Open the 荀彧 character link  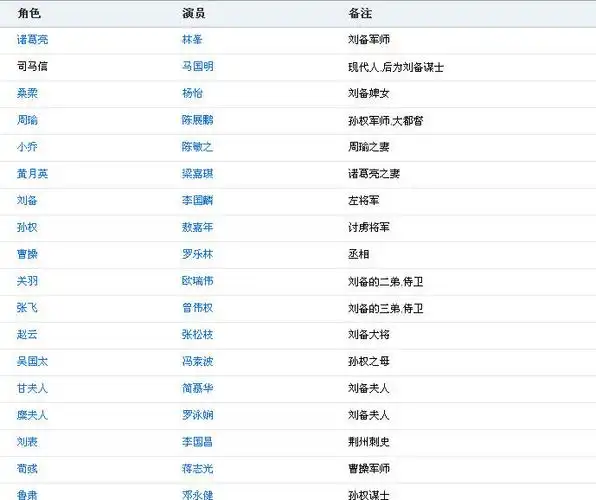pos(27,468)
